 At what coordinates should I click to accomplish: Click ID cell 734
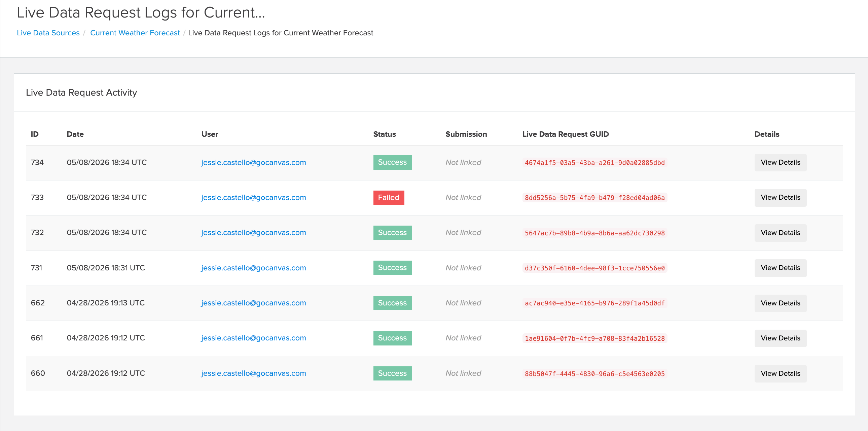(37, 163)
